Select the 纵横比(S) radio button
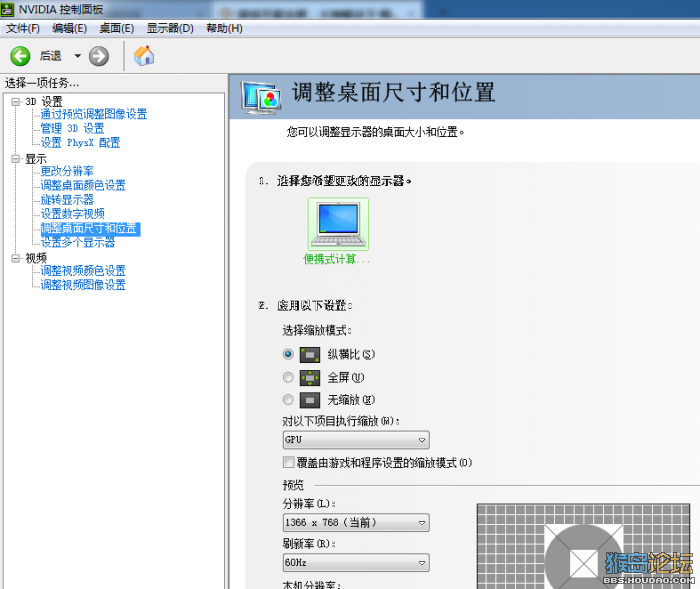700x589 pixels. pyautogui.click(x=288, y=355)
